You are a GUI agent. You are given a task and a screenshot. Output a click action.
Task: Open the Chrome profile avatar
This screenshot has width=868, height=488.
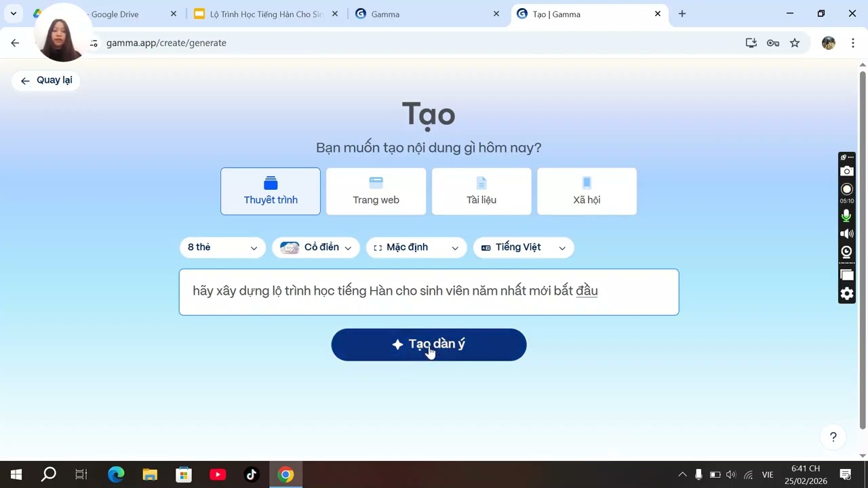tap(829, 43)
